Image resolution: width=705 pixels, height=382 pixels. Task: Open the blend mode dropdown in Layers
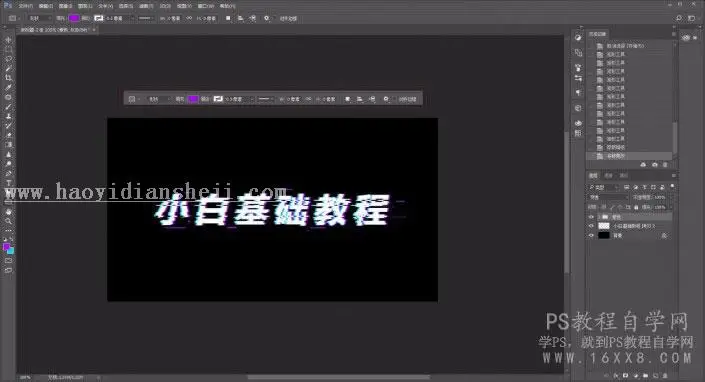pyautogui.click(x=608, y=197)
